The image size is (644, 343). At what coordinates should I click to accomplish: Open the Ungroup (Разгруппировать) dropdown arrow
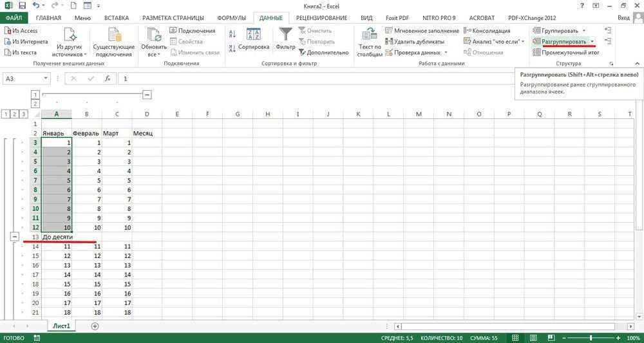592,42
